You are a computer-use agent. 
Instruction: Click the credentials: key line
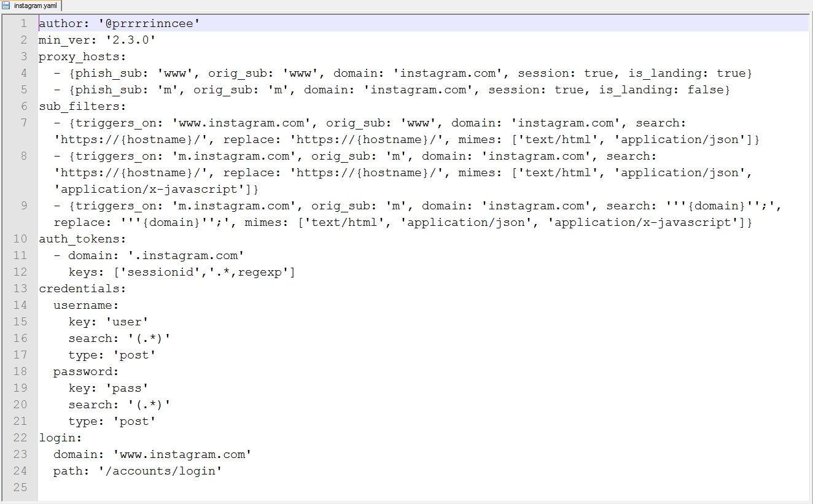pos(82,289)
